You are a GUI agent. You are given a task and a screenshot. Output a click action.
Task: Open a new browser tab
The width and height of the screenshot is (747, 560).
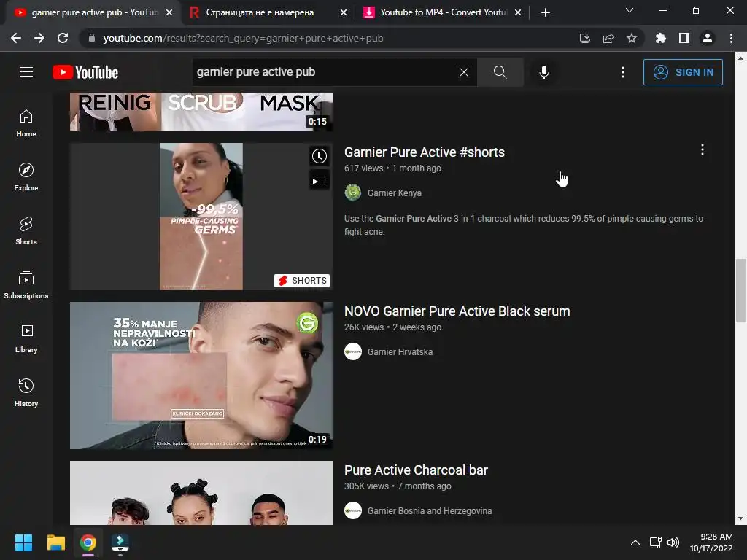[546, 12]
